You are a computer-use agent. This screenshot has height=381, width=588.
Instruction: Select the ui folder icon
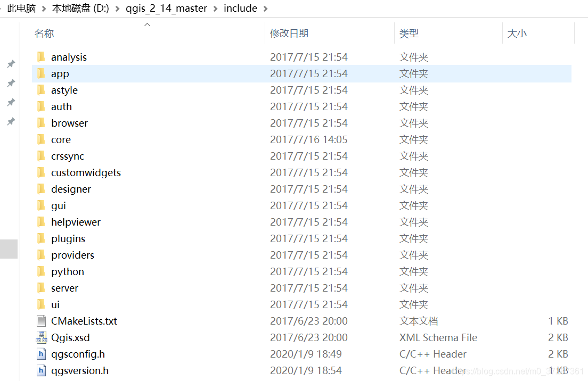(x=41, y=304)
